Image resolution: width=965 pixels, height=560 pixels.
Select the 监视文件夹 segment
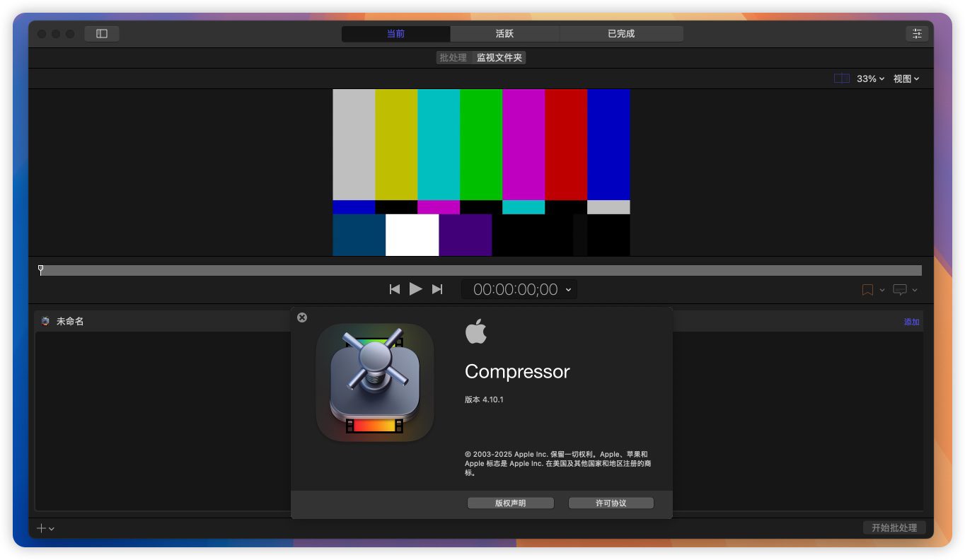pyautogui.click(x=499, y=58)
